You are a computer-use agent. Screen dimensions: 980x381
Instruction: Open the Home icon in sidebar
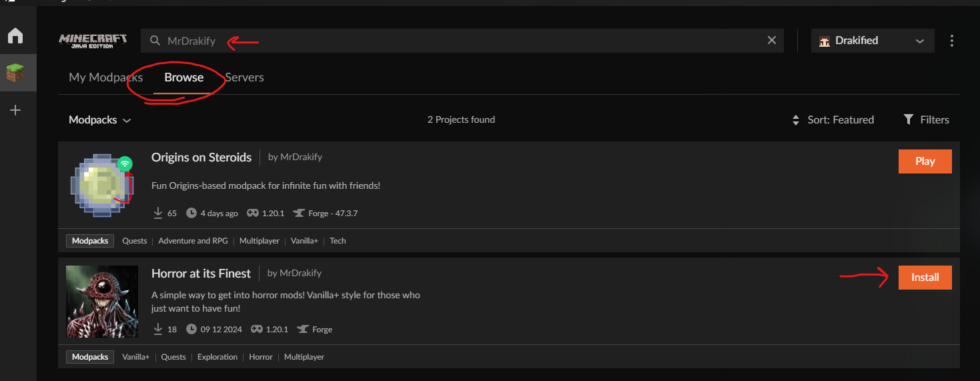point(15,36)
